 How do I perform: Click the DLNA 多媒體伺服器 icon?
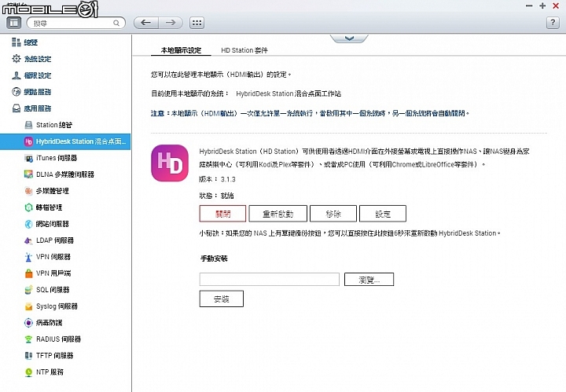coord(28,174)
